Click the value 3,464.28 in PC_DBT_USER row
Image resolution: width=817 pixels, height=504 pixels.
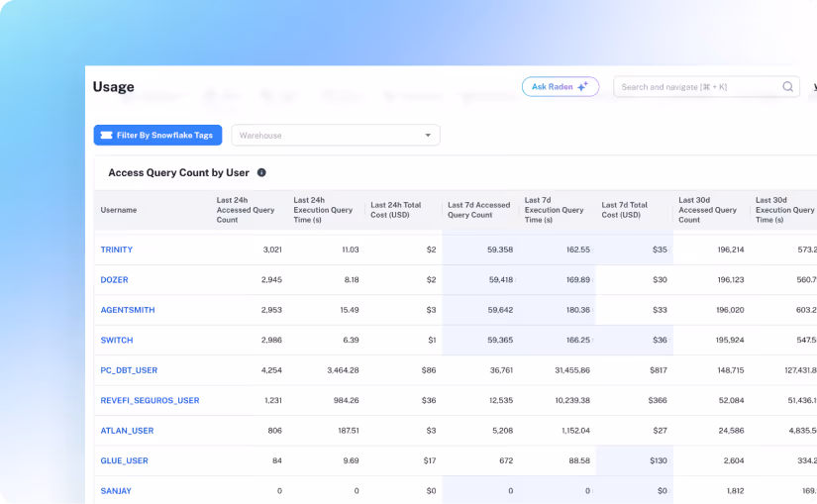(343, 370)
